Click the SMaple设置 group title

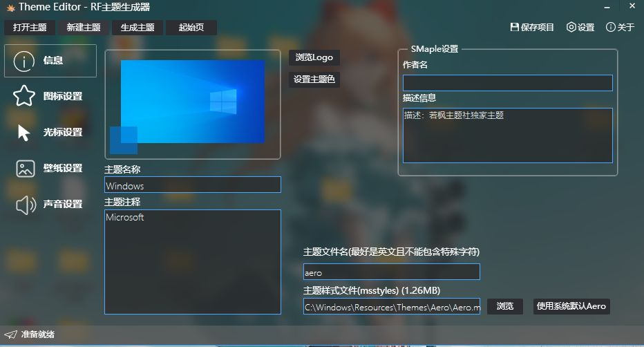(435, 49)
